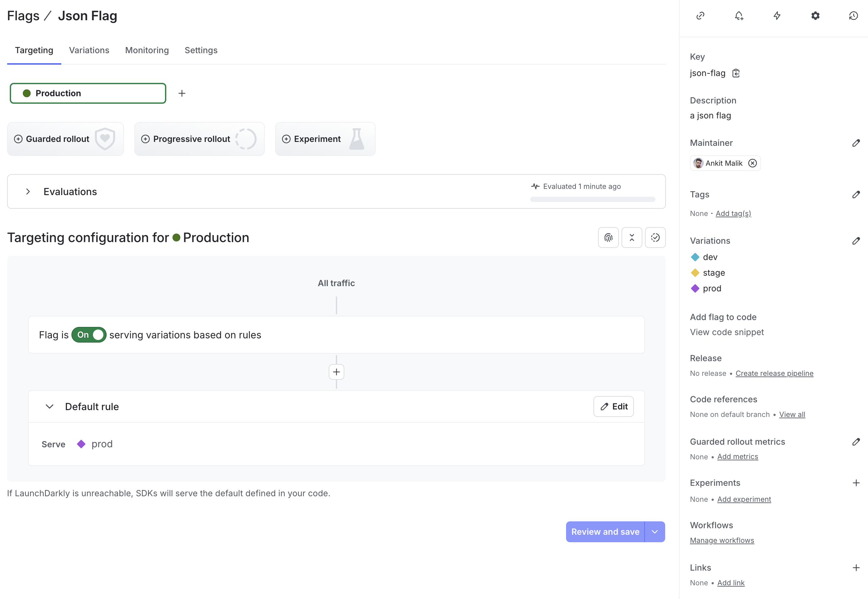Click the fingerprint icon button
The image size is (868, 599).
[x=608, y=238]
